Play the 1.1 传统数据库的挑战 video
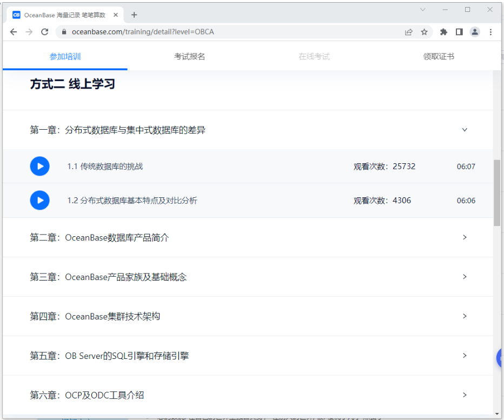The image size is (504, 420). 39,166
